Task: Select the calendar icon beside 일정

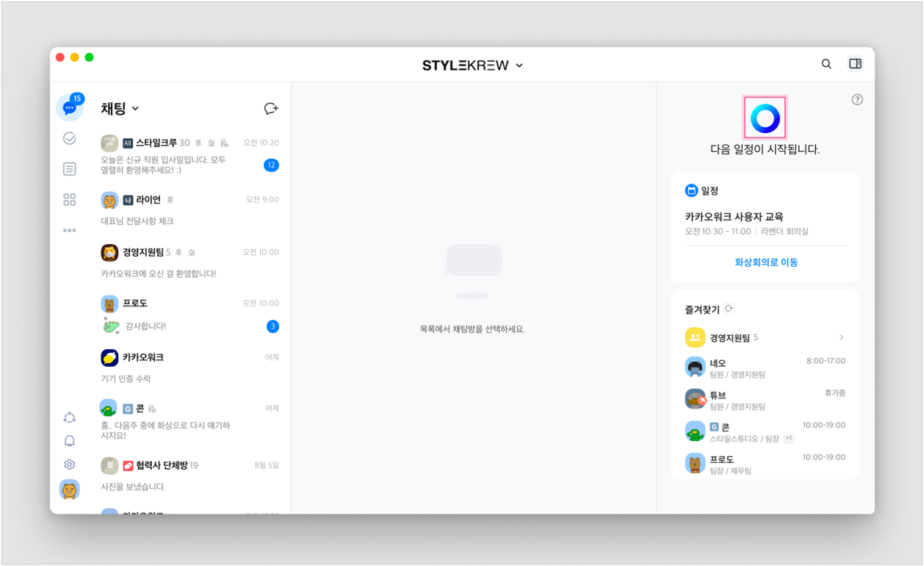Action: coord(691,190)
